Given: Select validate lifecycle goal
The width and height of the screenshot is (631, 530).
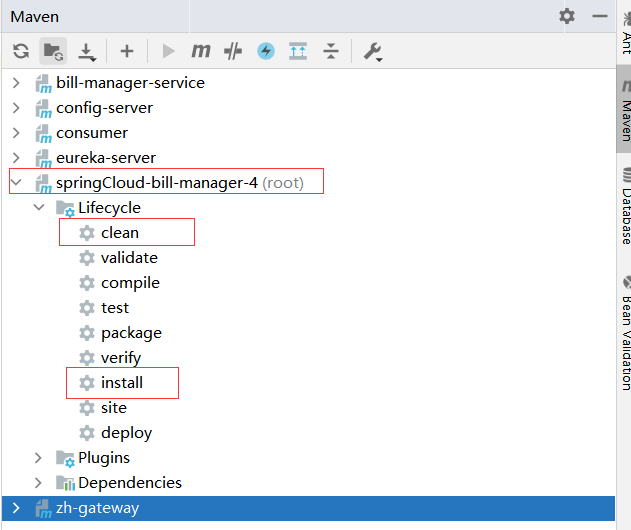Looking at the screenshot, I should (129, 258).
